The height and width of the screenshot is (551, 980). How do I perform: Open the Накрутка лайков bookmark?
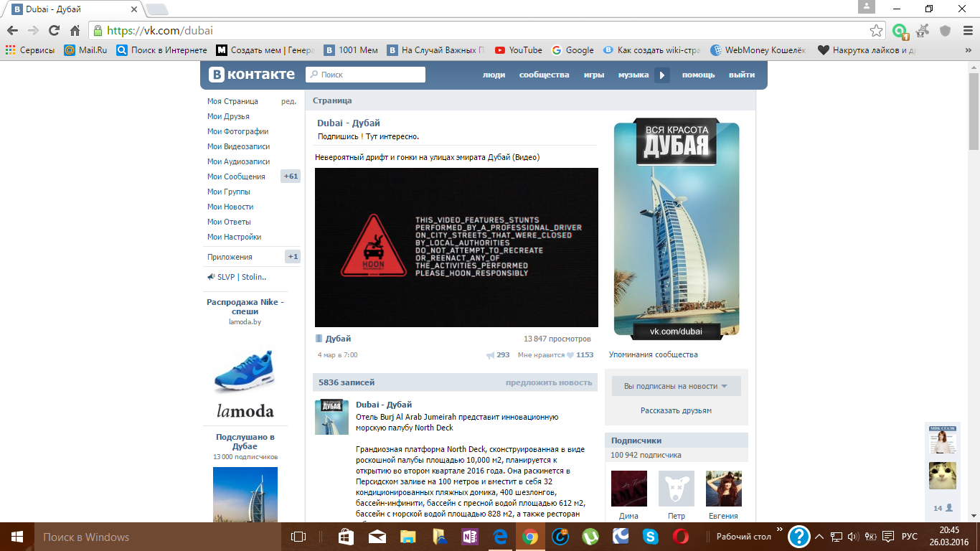tap(867, 50)
